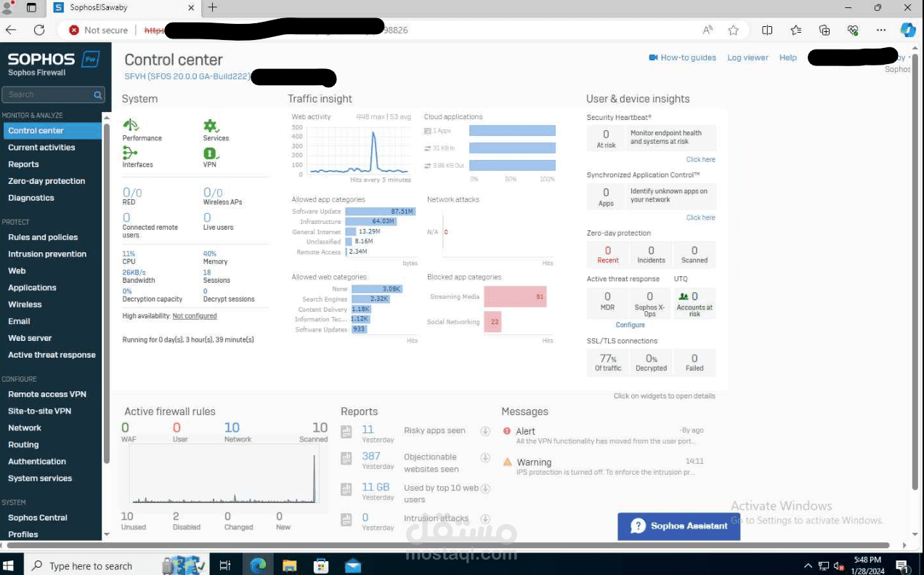The image size is (924, 575).
Task: Open Rules and policies menu item
Action: click(x=43, y=237)
